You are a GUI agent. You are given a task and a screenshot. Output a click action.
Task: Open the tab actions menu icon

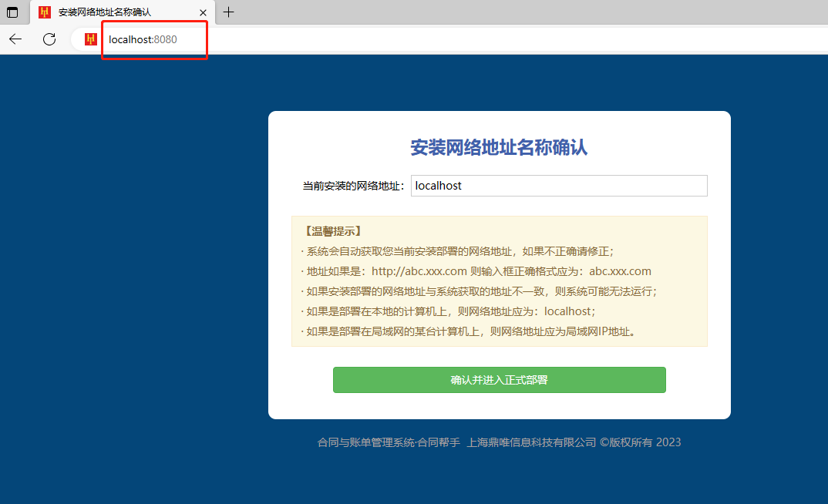pyautogui.click(x=12, y=12)
